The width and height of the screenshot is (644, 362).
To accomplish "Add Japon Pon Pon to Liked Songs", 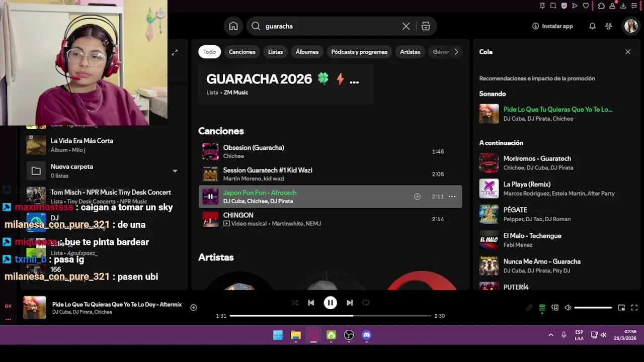I will point(417,197).
